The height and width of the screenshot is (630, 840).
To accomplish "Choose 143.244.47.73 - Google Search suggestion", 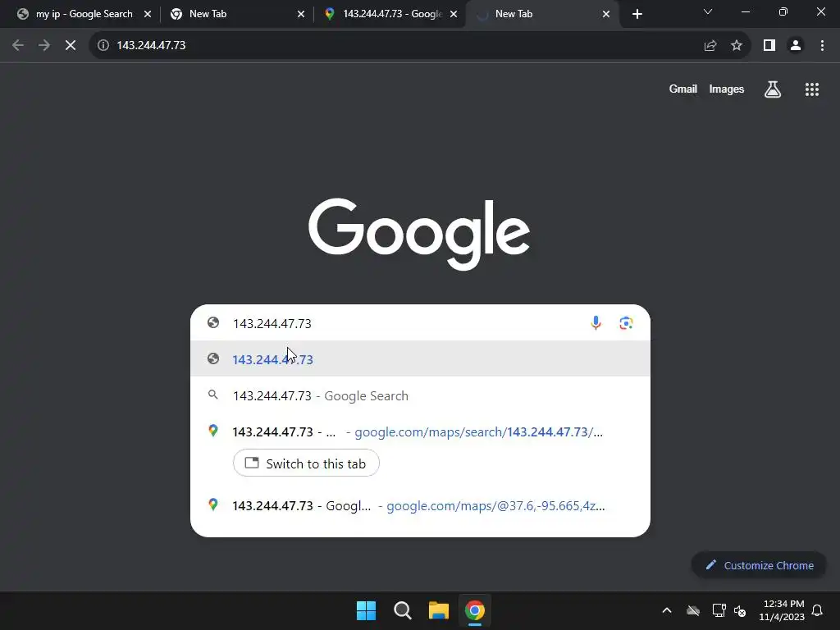I will [420, 396].
